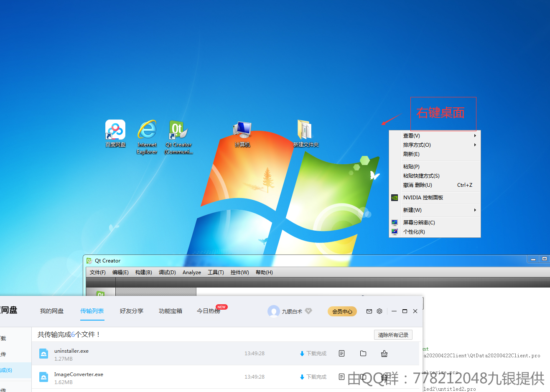Open containing folder for uninstaller.exe
550x392 pixels.
[363, 354]
